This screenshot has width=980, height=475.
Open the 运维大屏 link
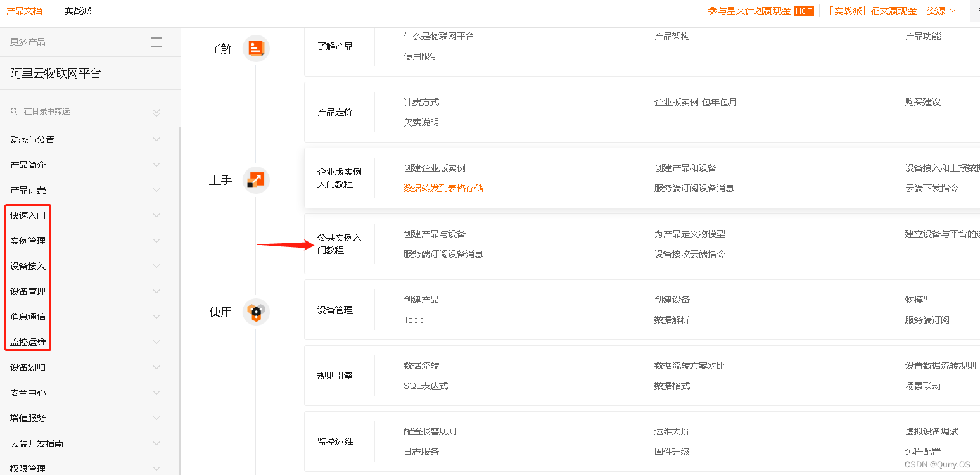[x=672, y=431]
